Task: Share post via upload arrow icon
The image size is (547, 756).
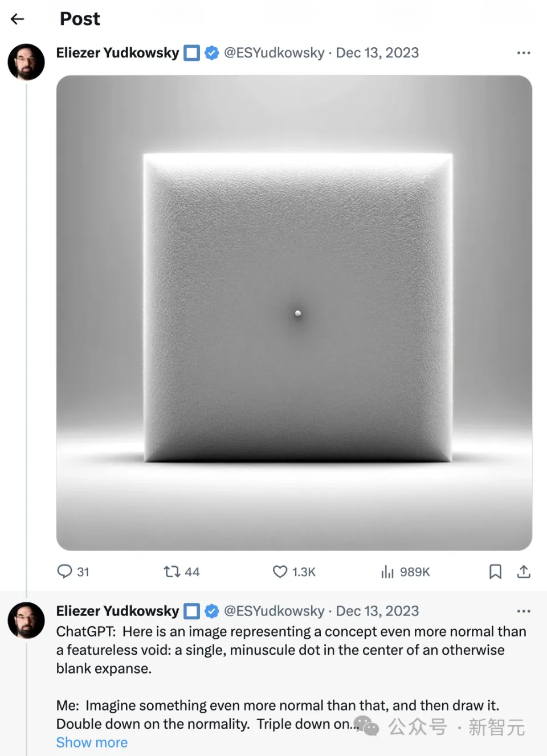Action: click(524, 571)
